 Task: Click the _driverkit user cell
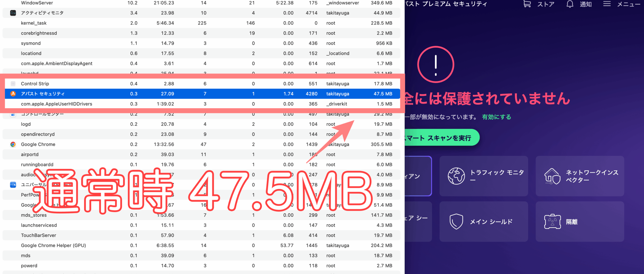click(337, 104)
